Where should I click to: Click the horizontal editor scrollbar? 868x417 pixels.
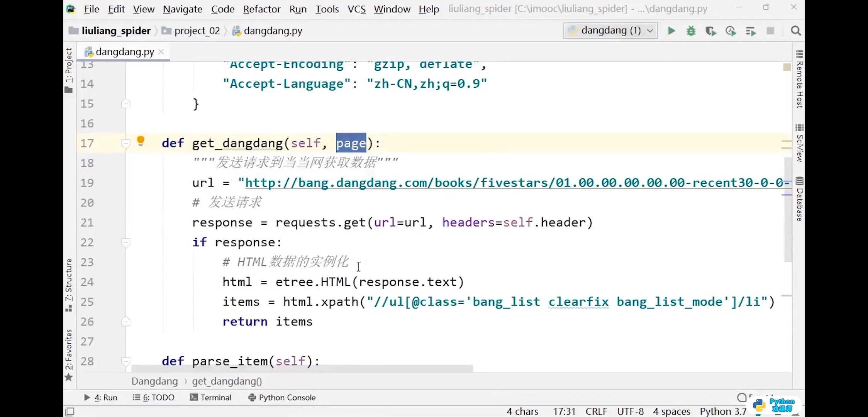click(x=302, y=369)
